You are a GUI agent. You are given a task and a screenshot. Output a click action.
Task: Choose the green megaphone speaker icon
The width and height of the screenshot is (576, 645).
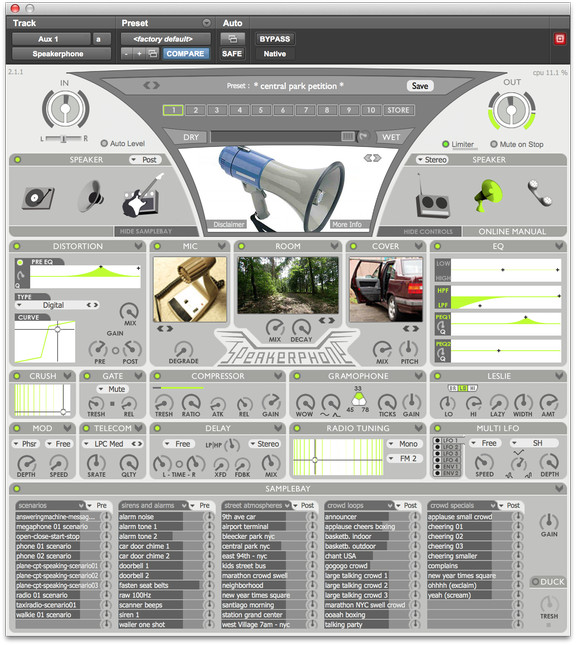click(489, 195)
